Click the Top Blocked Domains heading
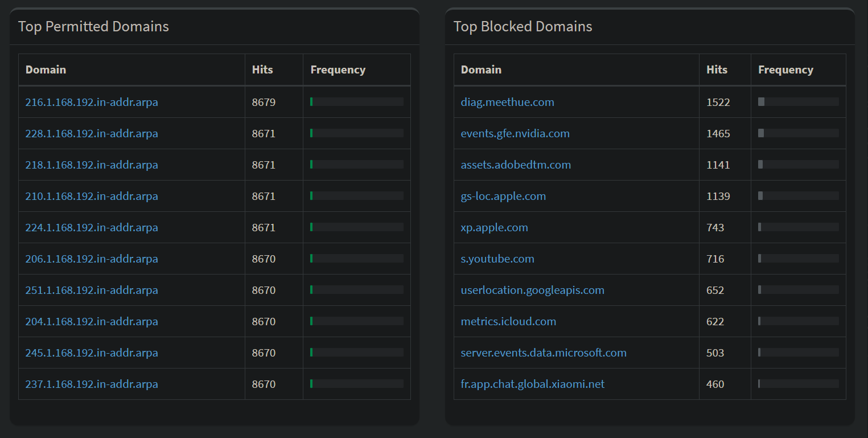The image size is (868, 438). pyautogui.click(x=523, y=26)
